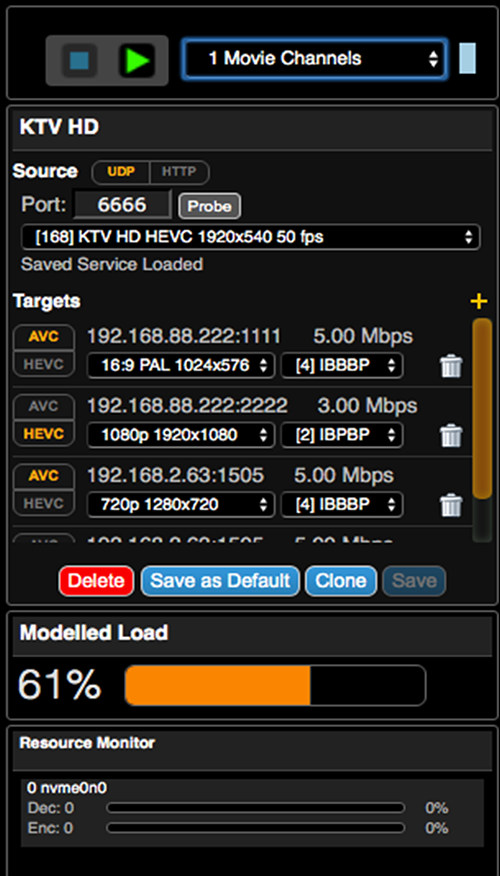Start transcoding with the green play button
This screenshot has width=500, height=876.
point(136,60)
